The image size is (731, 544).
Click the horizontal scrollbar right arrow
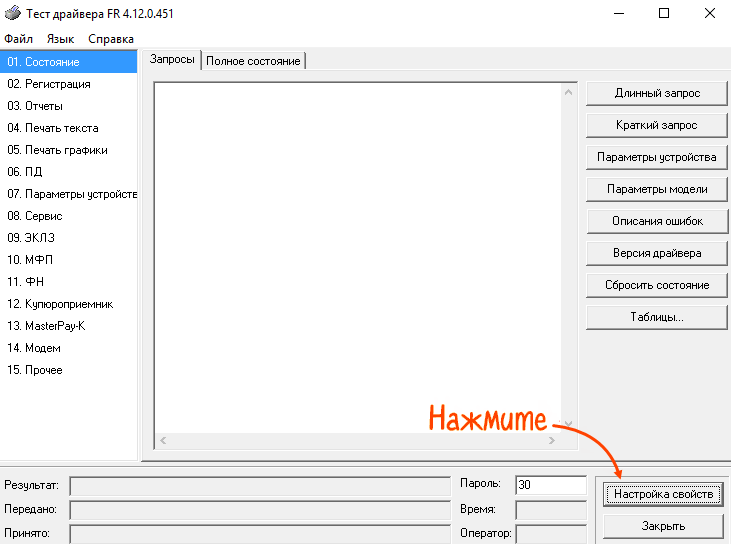click(x=552, y=440)
